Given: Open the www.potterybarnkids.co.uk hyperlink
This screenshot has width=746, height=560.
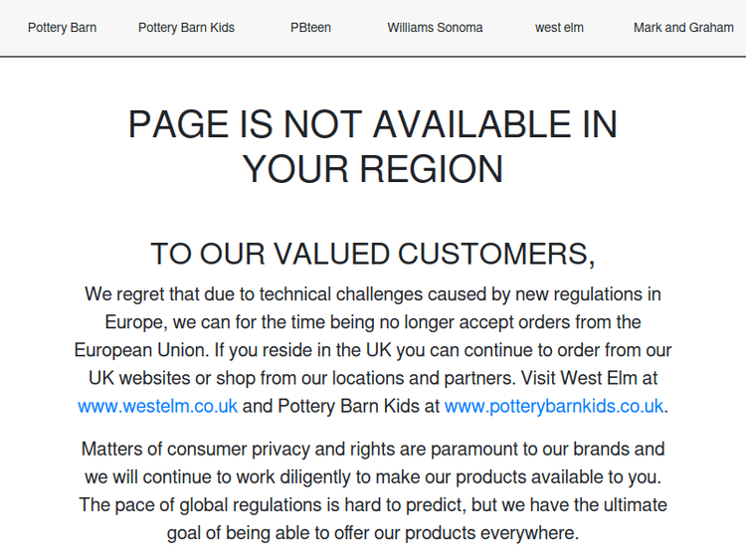Looking at the screenshot, I should click(x=553, y=406).
